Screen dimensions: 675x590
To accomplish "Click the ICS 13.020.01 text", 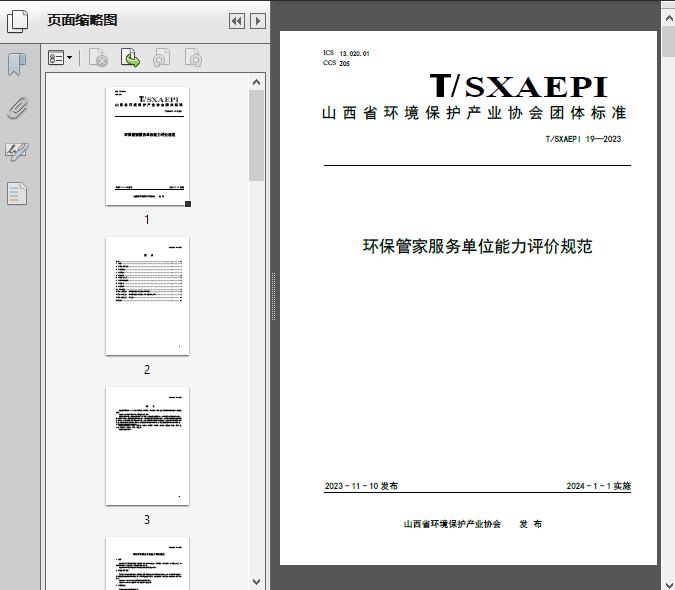I will pos(346,53).
